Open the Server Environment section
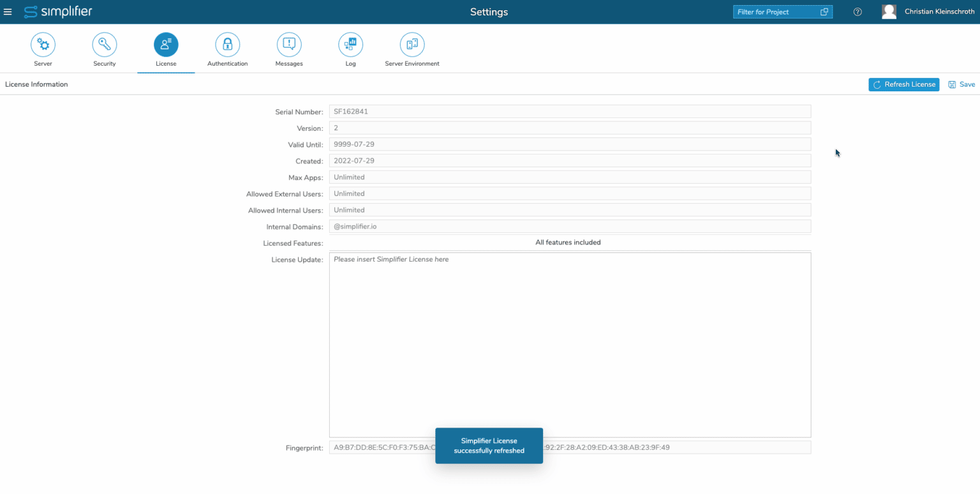 (412, 50)
